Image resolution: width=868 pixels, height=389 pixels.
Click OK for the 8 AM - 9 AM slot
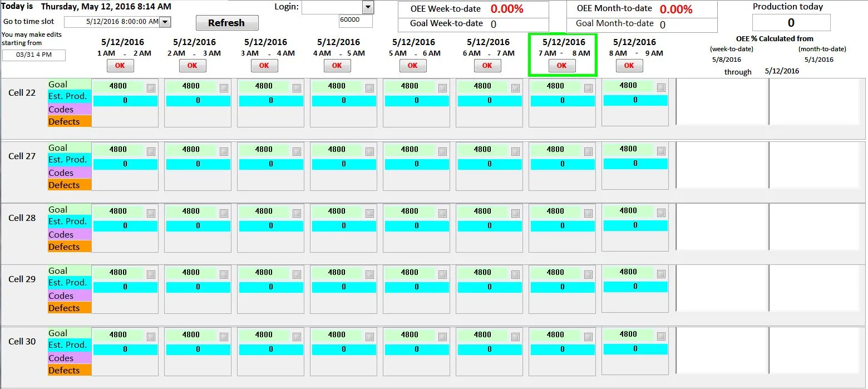click(x=629, y=66)
